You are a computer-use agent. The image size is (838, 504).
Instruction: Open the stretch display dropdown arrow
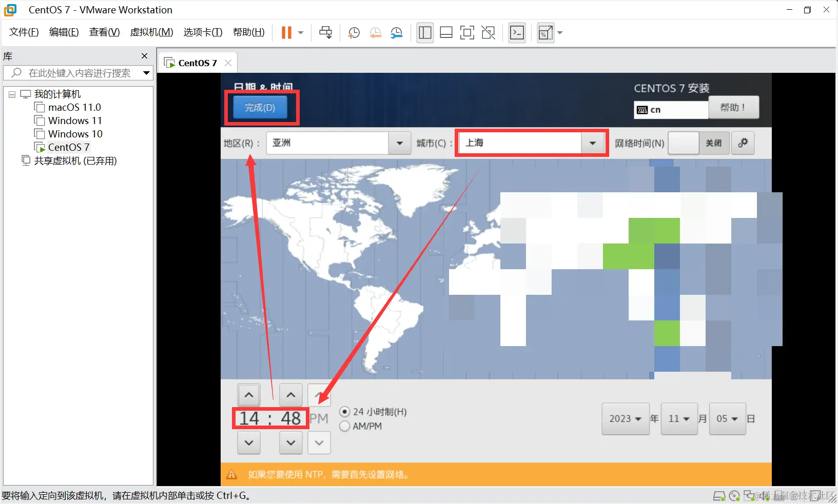point(560,33)
